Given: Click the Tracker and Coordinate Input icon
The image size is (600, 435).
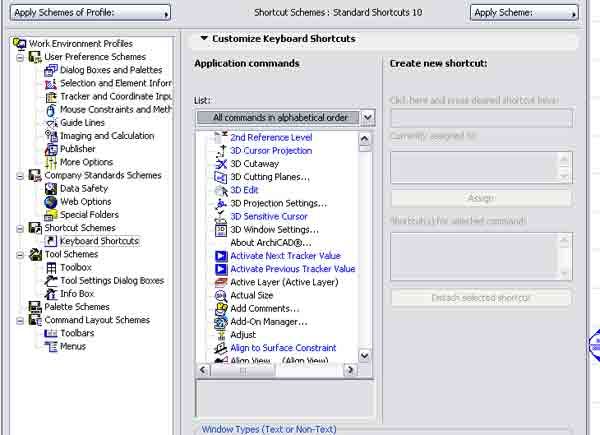Looking at the screenshot, I should (51, 97).
